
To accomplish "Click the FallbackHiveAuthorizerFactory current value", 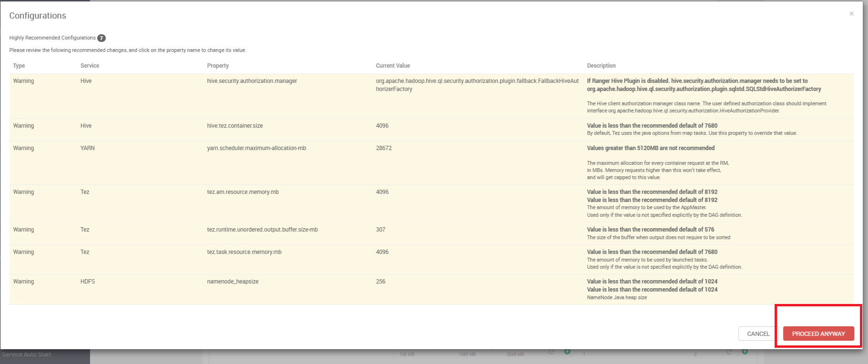I will pos(477,85).
